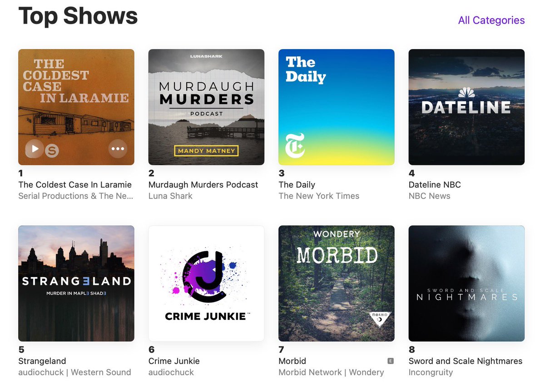
Task: Open The Coldest Case In Laramie title
Action: [75, 184]
